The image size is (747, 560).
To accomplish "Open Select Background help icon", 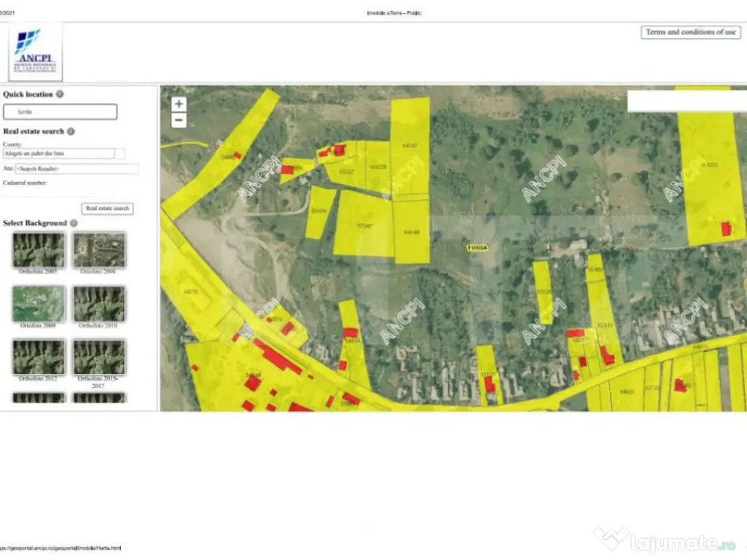I will pyautogui.click(x=74, y=223).
